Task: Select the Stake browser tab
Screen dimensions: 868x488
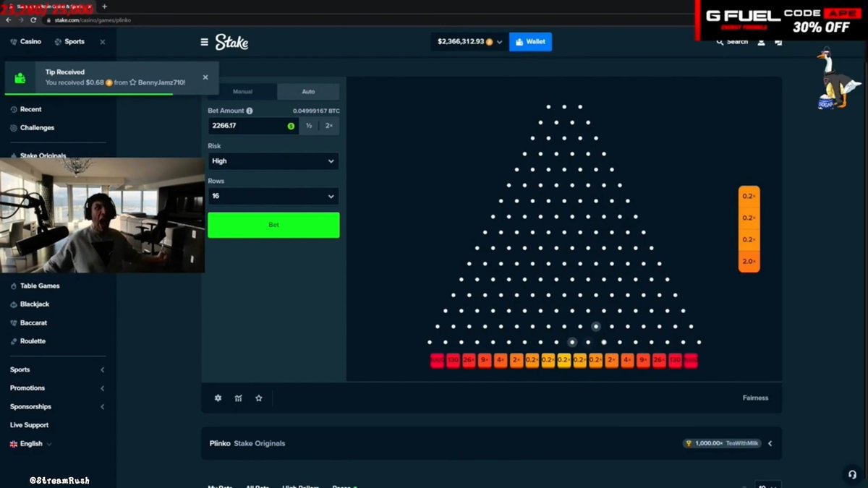Action: pos(48,7)
